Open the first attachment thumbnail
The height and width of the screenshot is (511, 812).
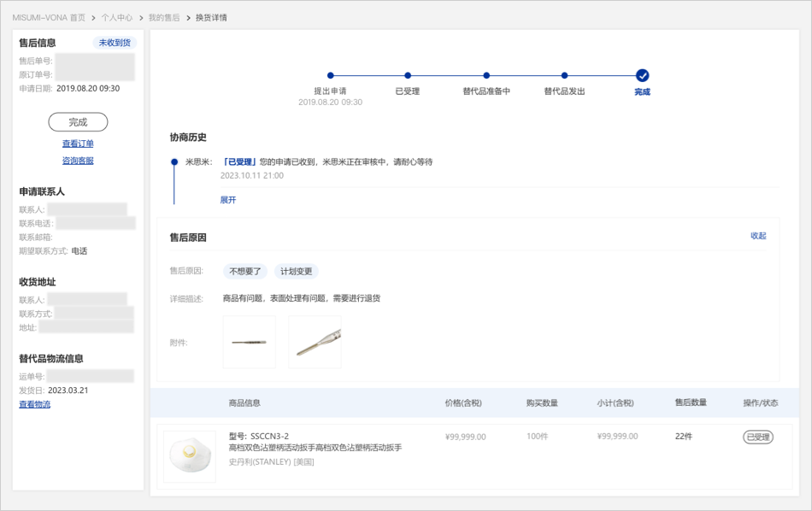[x=249, y=342]
